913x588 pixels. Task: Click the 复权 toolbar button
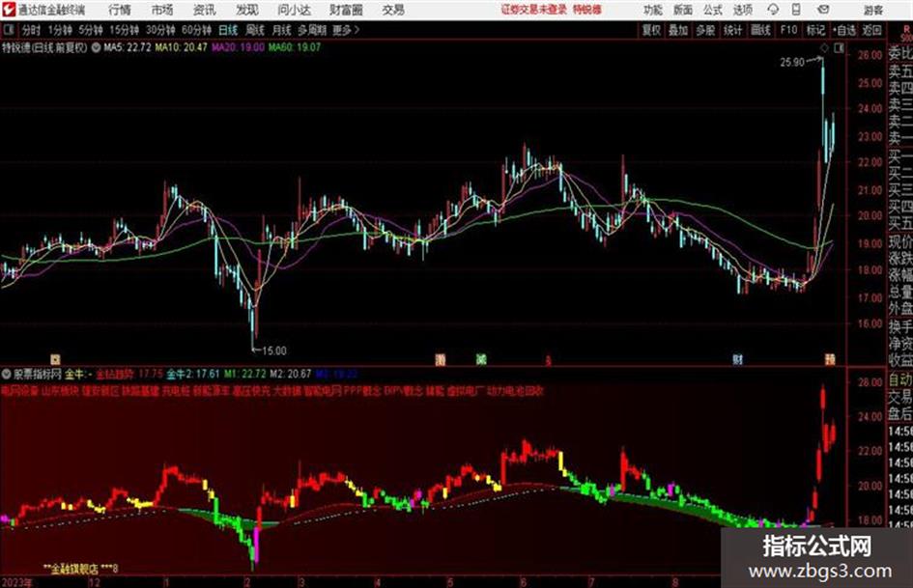(651, 30)
